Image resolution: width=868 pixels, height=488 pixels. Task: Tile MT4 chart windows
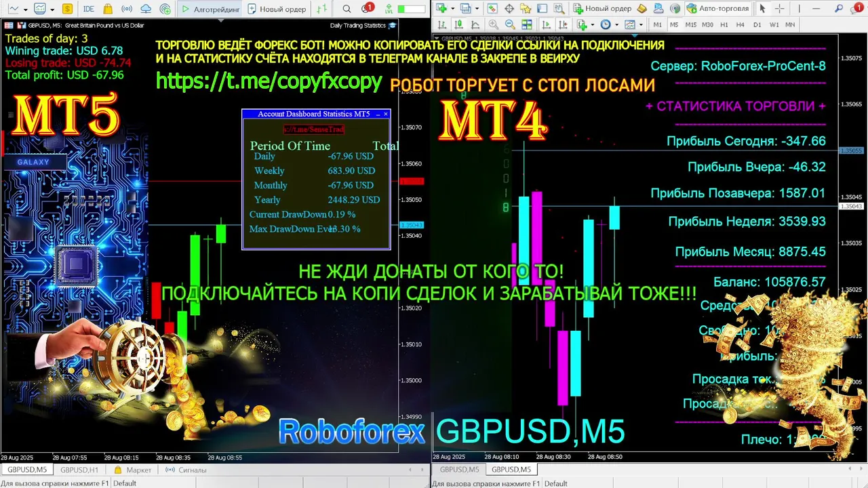pos(527,24)
